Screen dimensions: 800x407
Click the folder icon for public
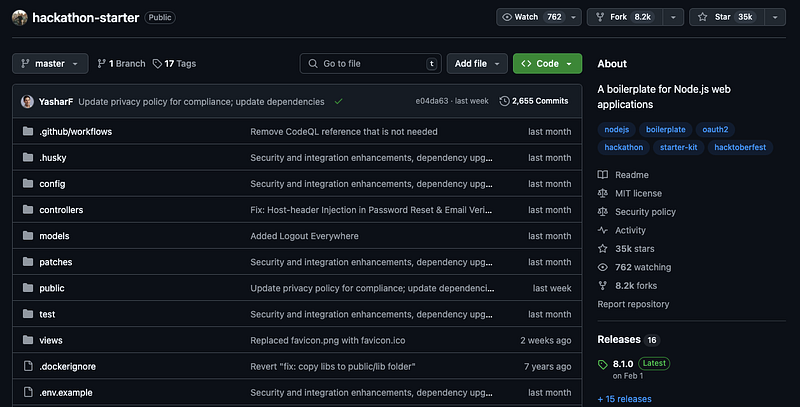28,288
